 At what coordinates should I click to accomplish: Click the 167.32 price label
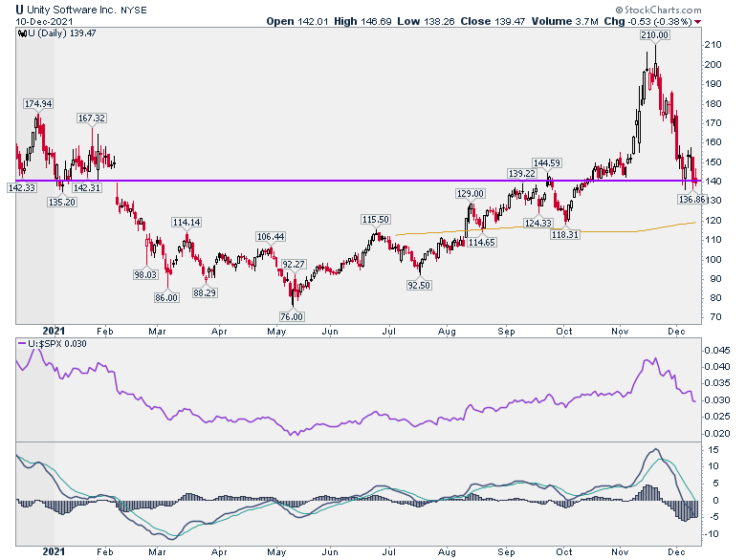92,118
